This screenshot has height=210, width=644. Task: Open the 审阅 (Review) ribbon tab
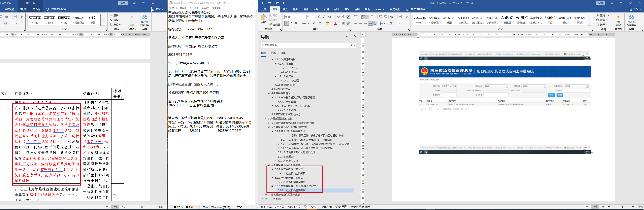[347, 9]
